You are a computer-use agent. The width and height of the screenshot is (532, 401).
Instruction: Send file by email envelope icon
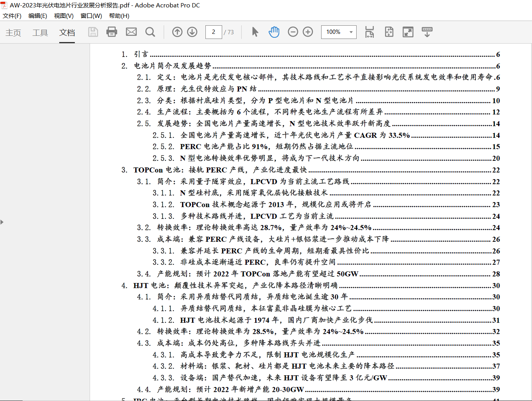[131, 32]
